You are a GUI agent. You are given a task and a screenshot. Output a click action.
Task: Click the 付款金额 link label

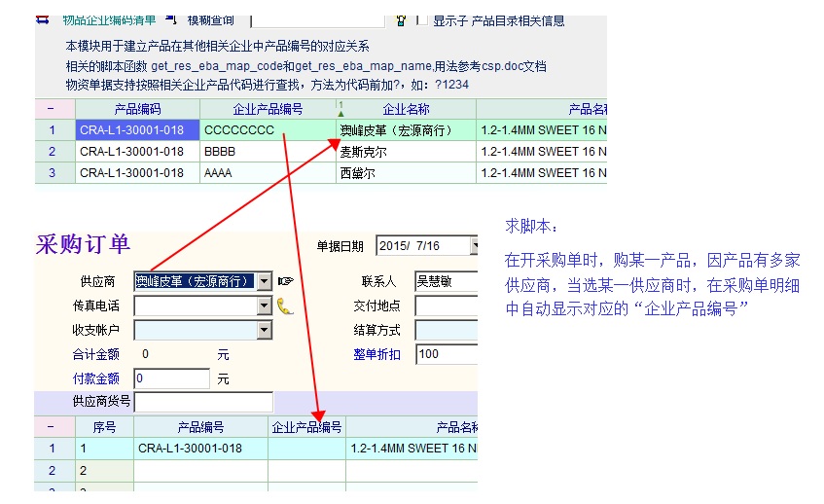pyautogui.click(x=95, y=378)
